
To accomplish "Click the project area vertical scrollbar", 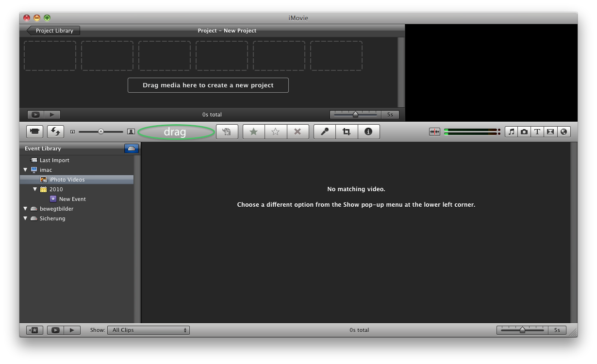I will (401, 72).
